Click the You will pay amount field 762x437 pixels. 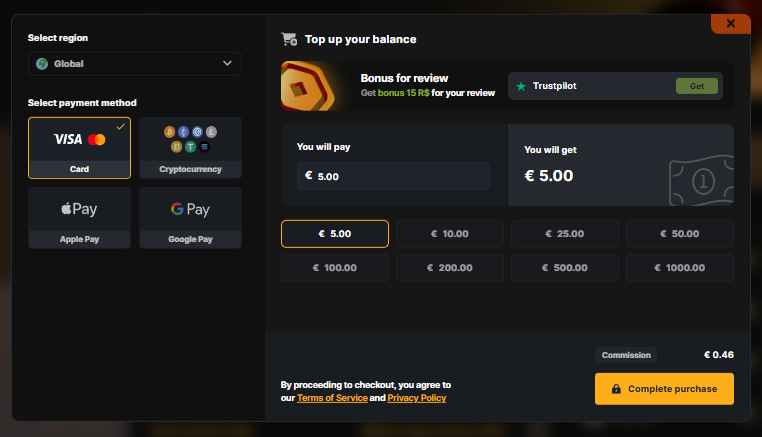coord(393,176)
